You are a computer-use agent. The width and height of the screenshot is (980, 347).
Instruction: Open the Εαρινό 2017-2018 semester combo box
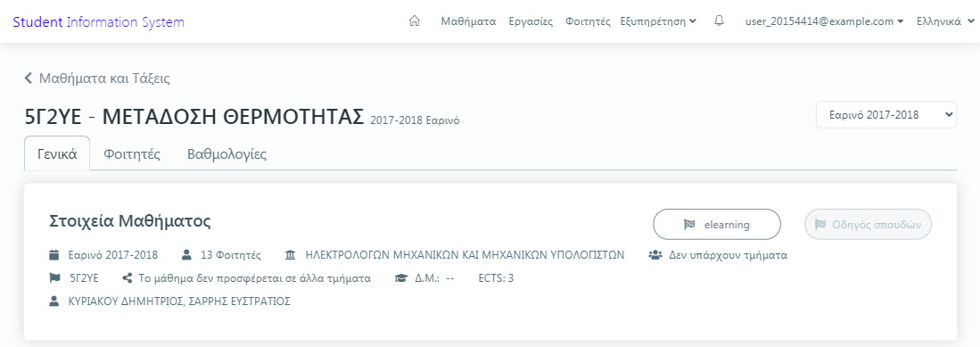pyautogui.click(x=886, y=114)
